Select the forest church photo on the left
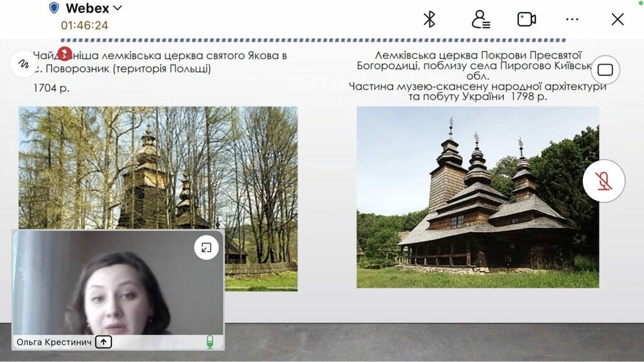Screen dimensions: 644x362 pyautogui.click(x=158, y=167)
